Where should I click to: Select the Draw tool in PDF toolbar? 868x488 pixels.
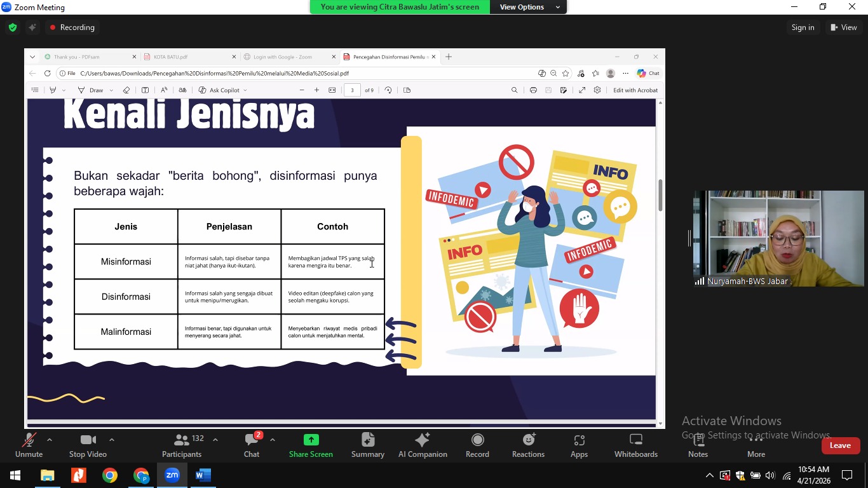point(90,90)
